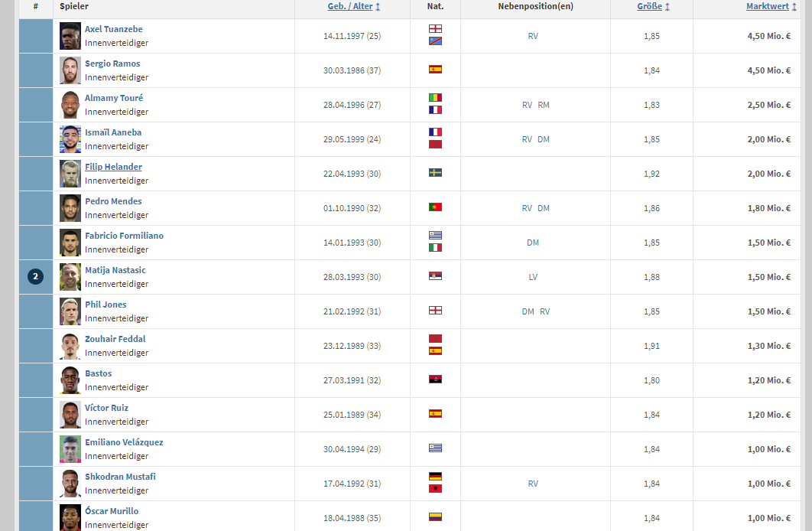This screenshot has height=531, width=812.
Task: Click Sweden flag icon for Filip Helander
Action: click(435, 172)
